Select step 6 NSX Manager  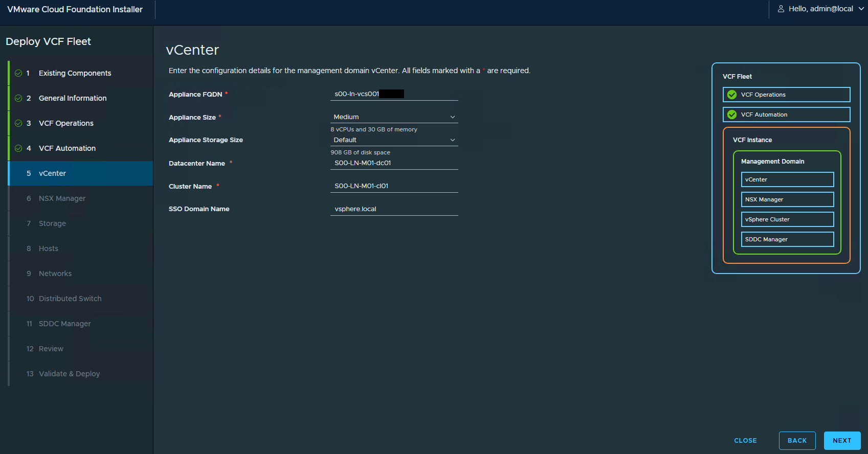point(80,198)
